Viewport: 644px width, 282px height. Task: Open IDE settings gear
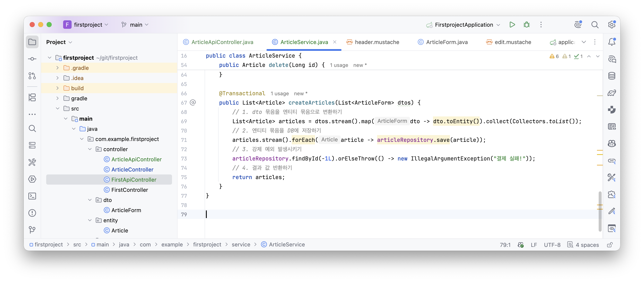[x=612, y=25]
